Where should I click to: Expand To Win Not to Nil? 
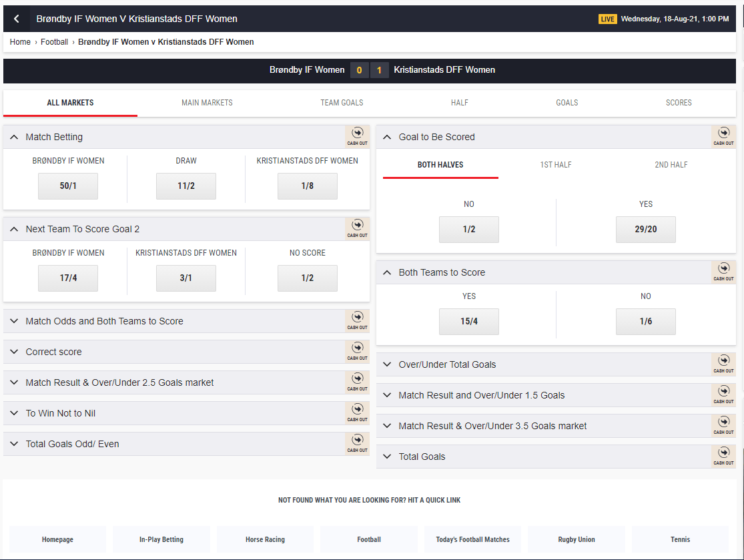point(14,413)
